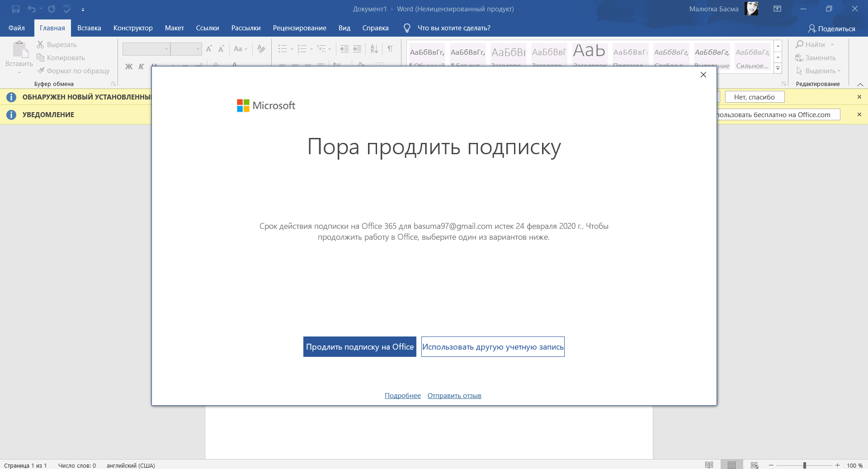Toggle bold (Ж) formatting
This screenshot has width=868, height=469.
pyautogui.click(x=129, y=66)
